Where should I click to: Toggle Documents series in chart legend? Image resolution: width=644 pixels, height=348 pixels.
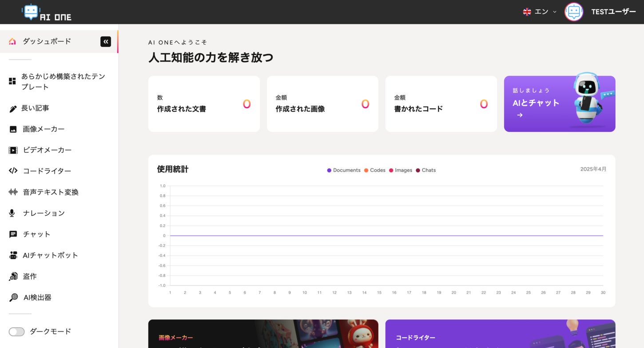(344, 170)
